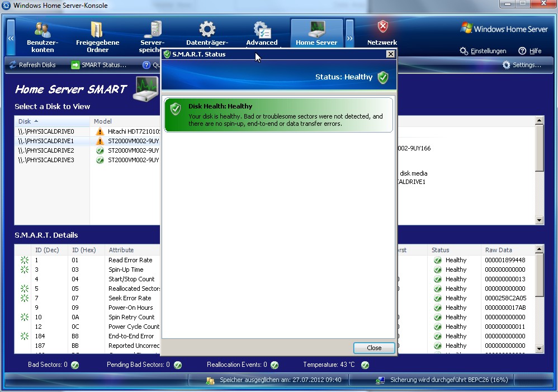
Task: Close the S.M.A.R.T. Status dialog with X
Action: (390, 54)
